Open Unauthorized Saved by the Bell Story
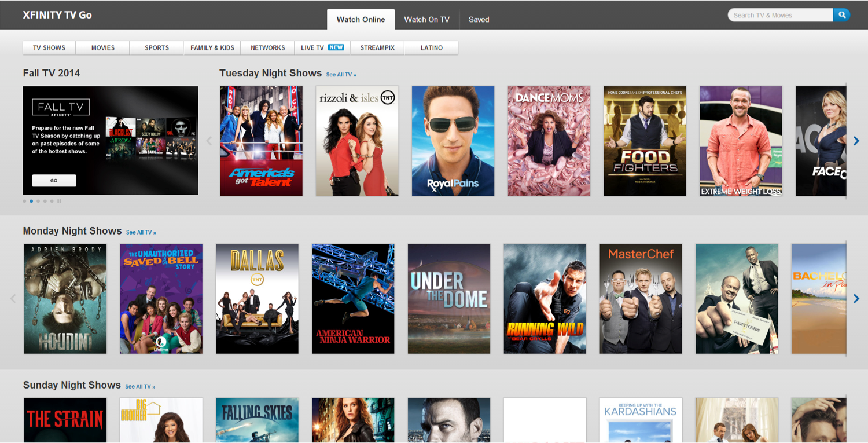 coord(161,298)
